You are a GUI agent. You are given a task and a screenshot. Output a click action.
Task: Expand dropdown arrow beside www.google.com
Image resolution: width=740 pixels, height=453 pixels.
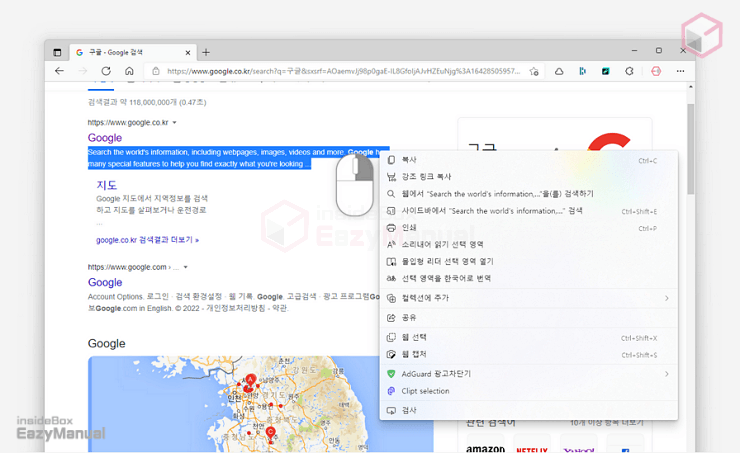185,267
